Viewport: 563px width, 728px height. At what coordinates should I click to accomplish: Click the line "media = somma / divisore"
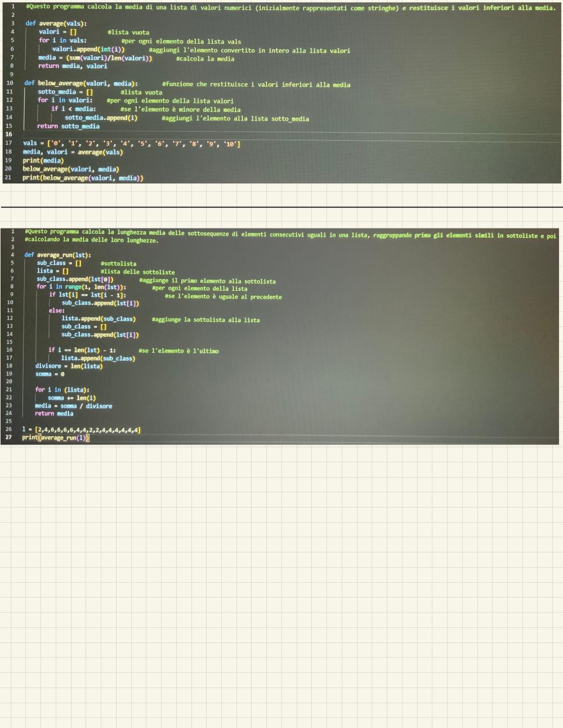point(73,406)
